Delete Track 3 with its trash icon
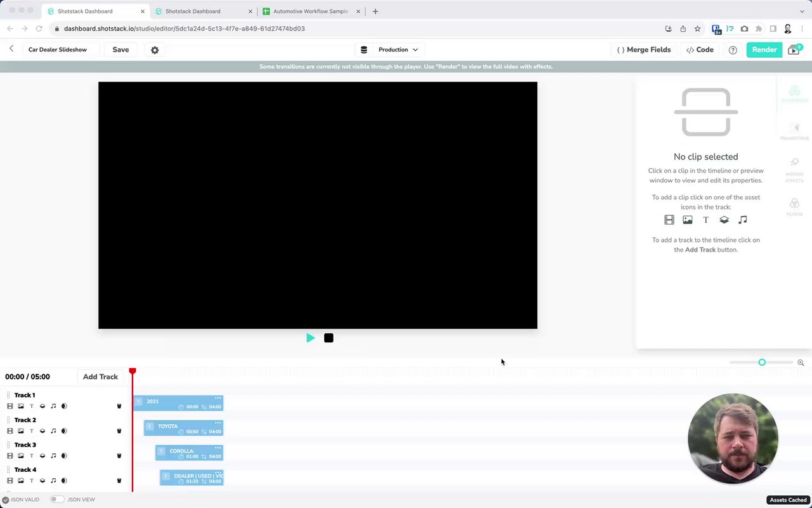 point(119,456)
